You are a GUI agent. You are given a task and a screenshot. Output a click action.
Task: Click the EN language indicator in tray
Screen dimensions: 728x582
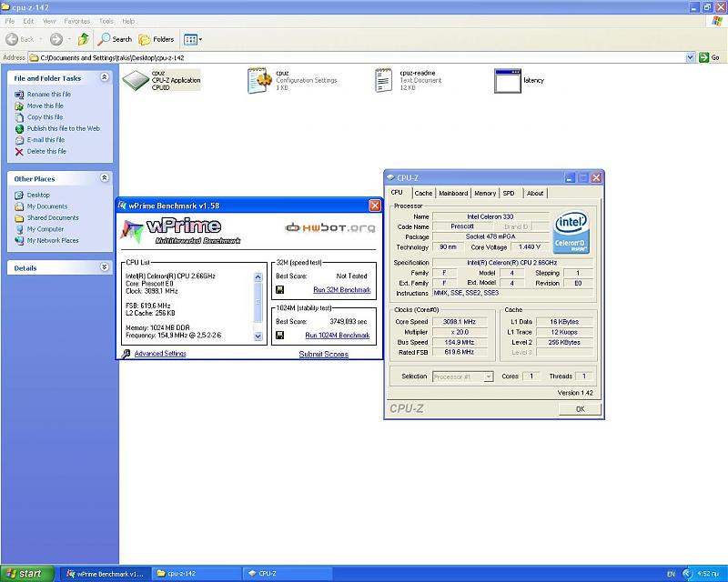coord(671,574)
